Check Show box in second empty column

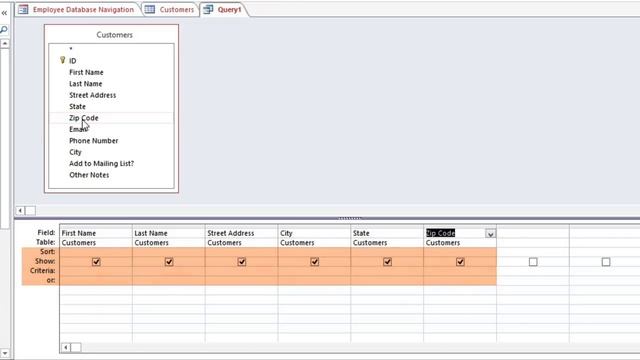pos(606,262)
